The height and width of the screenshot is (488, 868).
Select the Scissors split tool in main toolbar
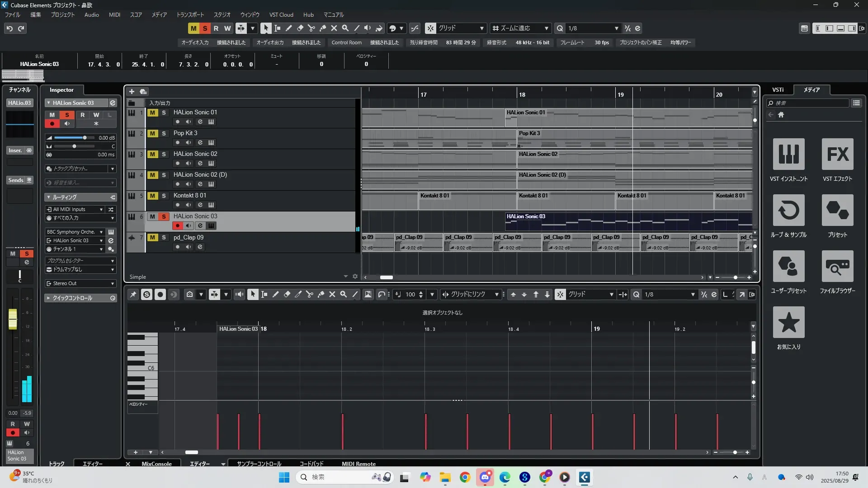coord(311,28)
